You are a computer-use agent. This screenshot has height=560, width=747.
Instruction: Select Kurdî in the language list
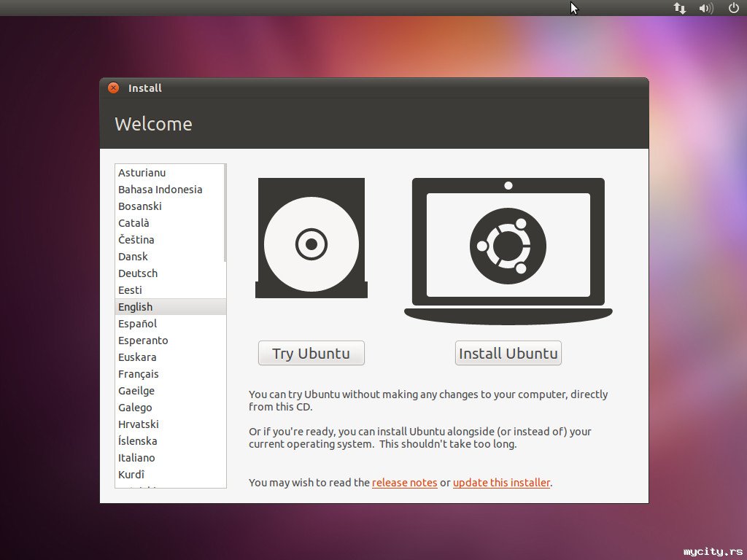(171, 474)
